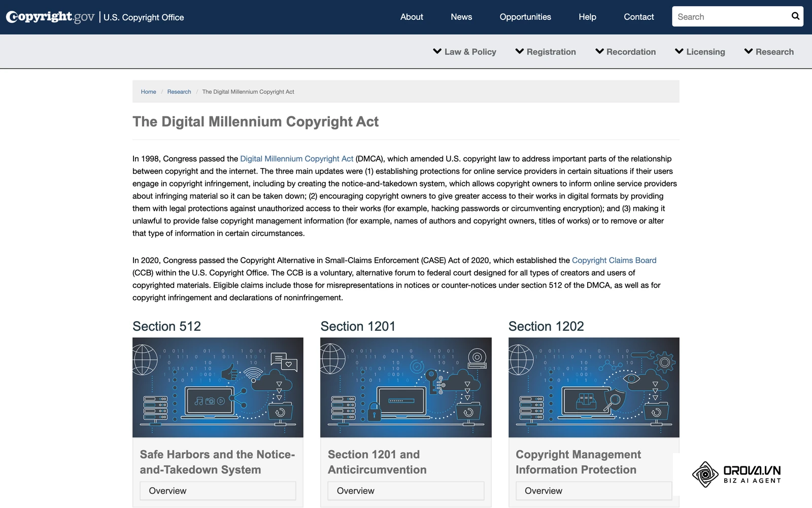
Task: Open Overview under Section 1201 Anticircumvention card
Action: click(x=405, y=491)
